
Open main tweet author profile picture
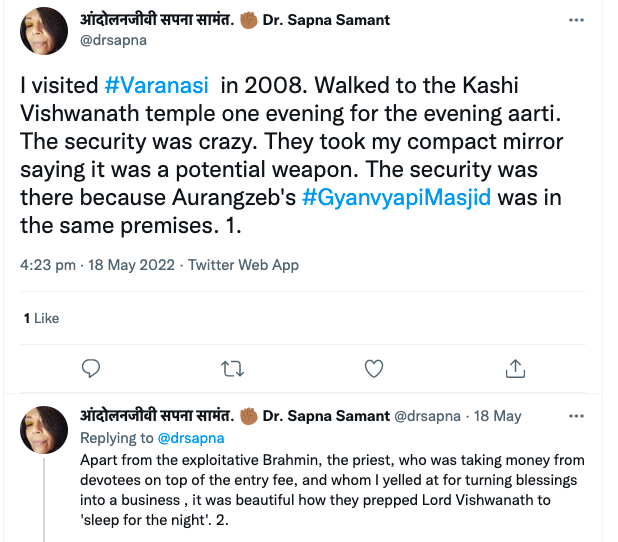(x=45, y=31)
